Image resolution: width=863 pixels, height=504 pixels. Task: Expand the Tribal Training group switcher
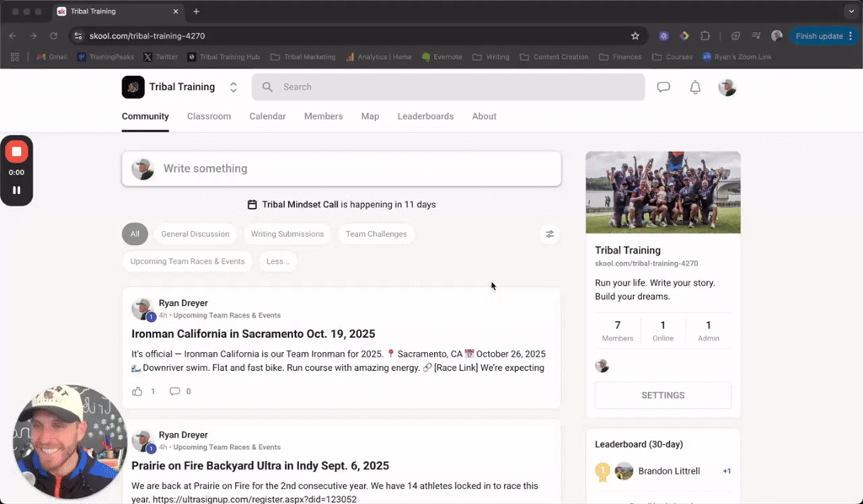pos(233,87)
